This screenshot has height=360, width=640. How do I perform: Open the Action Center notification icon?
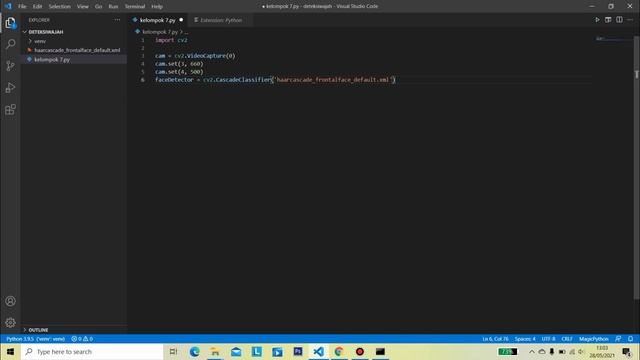point(627,351)
